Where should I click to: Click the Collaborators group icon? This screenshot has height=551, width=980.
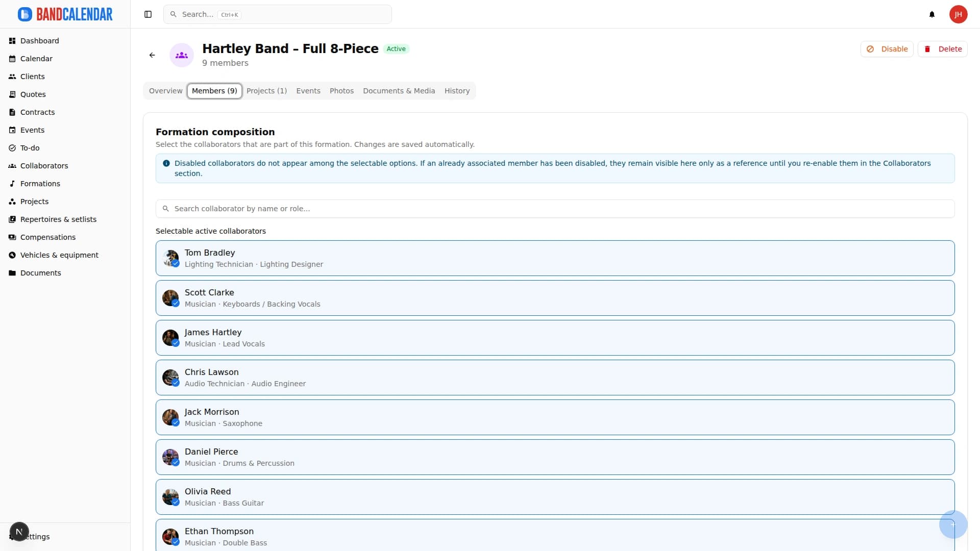click(12, 166)
